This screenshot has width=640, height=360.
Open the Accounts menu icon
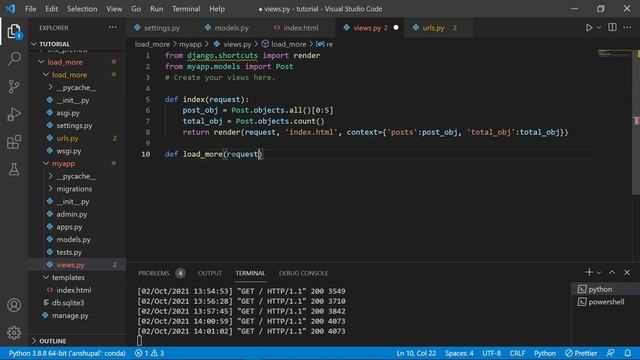(x=14, y=305)
